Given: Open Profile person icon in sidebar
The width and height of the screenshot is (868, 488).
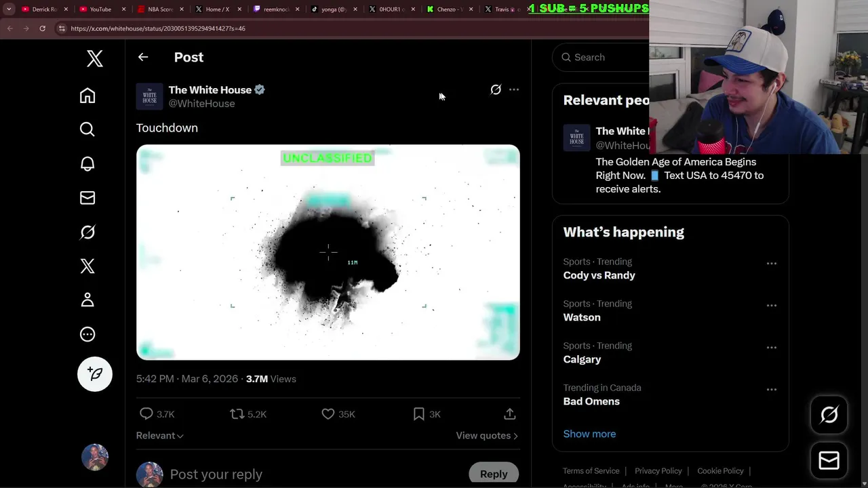Looking at the screenshot, I should coord(87,300).
